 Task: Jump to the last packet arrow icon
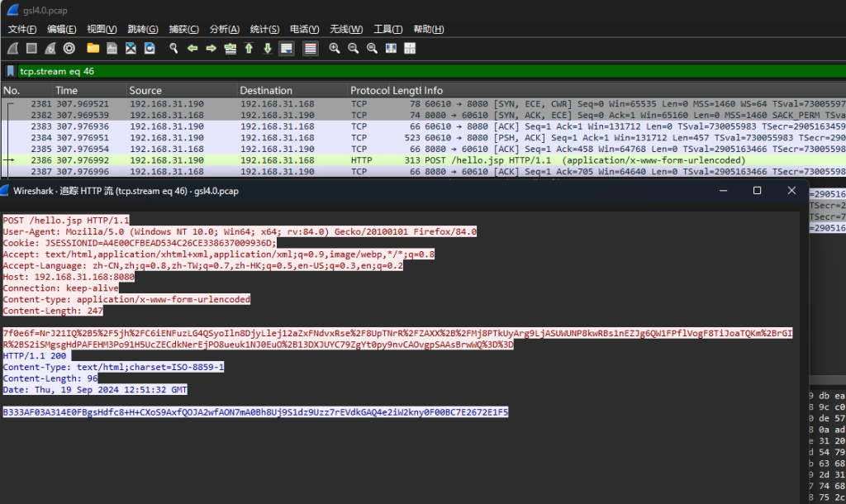[267, 49]
